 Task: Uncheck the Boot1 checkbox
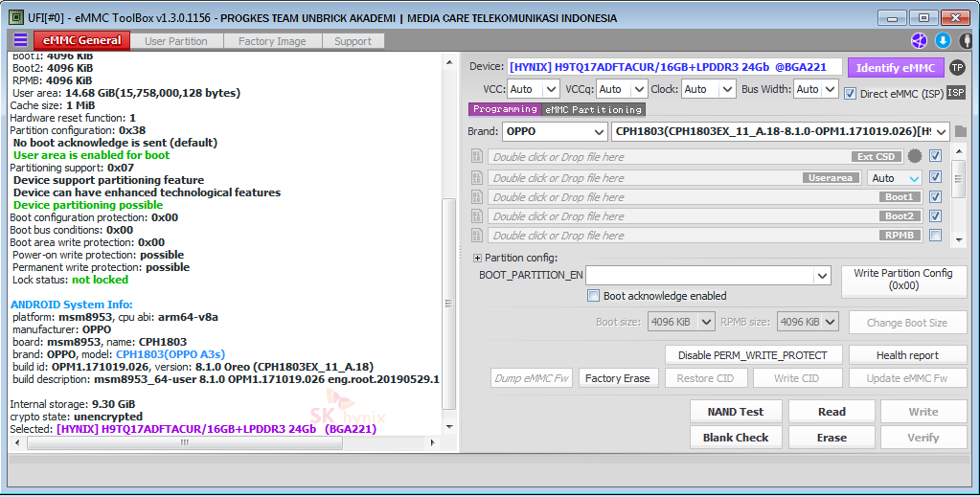pyautogui.click(x=935, y=196)
